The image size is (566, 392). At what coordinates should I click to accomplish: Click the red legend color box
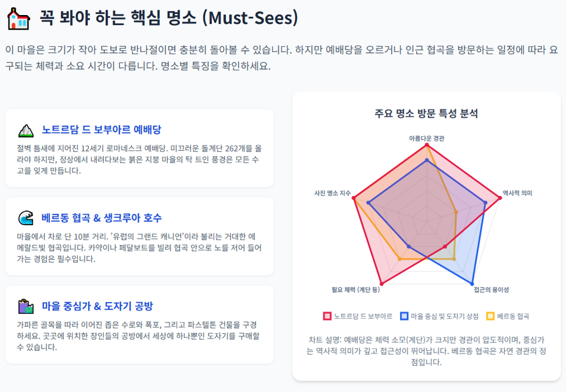click(x=327, y=316)
